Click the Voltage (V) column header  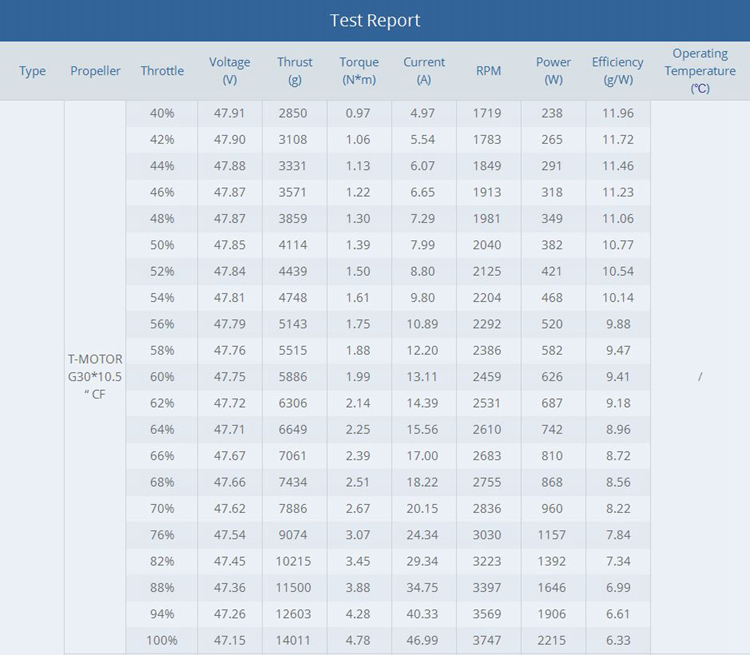[230, 71]
